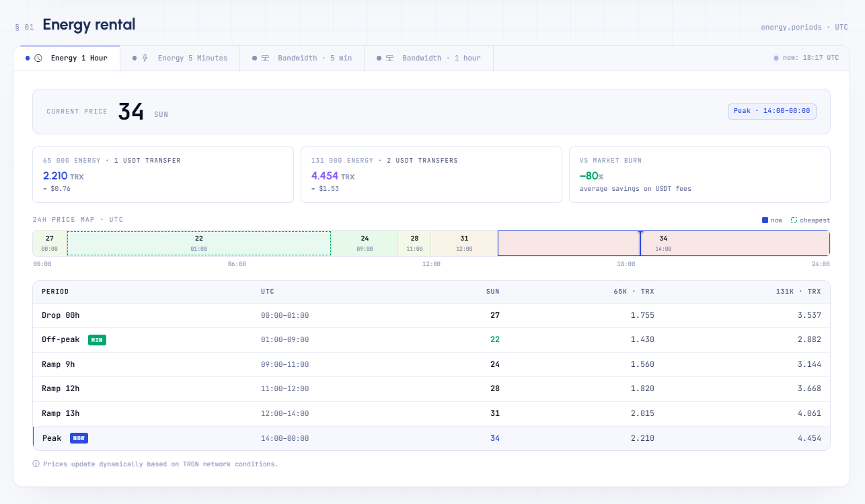Click the green MIN badge on Off-peak row
Screen dimensions: 865x504
pos(97,340)
